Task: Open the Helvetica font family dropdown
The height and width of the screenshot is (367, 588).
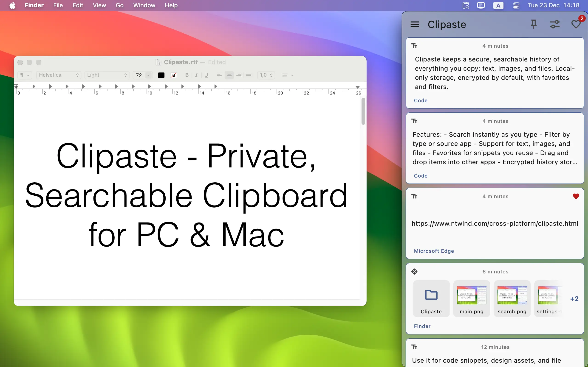Action: click(x=59, y=75)
